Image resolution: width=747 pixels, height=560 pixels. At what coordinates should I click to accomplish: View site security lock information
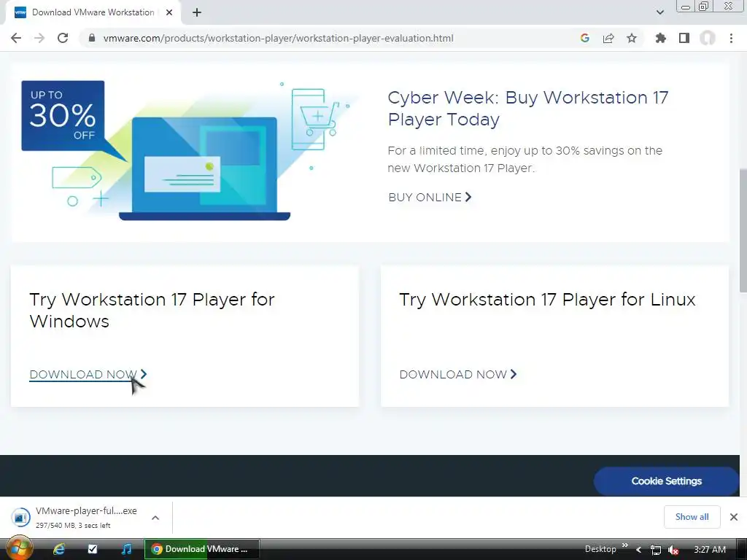click(x=92, y=38)
